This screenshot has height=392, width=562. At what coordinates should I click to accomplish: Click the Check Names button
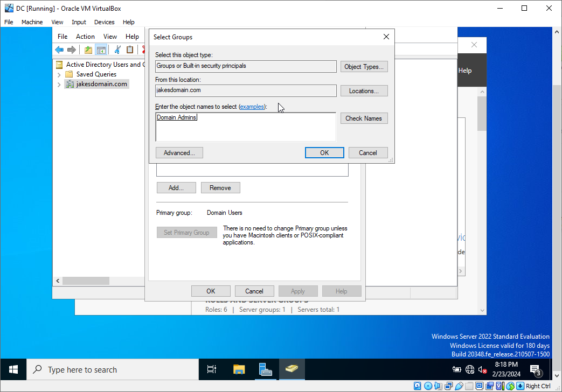tap(364, 118)
